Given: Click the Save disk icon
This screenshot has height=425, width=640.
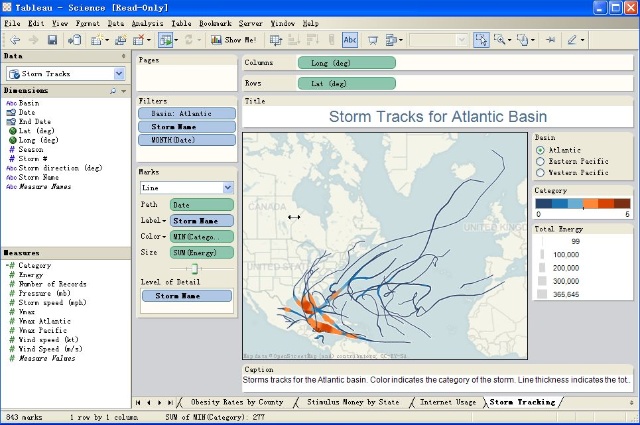Looking at the screenshot, I should [52, 40].
